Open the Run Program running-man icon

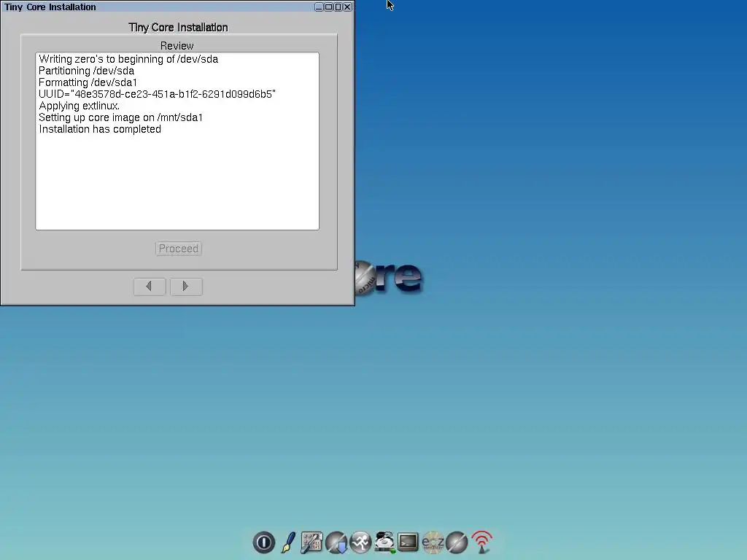coord(360,542)
